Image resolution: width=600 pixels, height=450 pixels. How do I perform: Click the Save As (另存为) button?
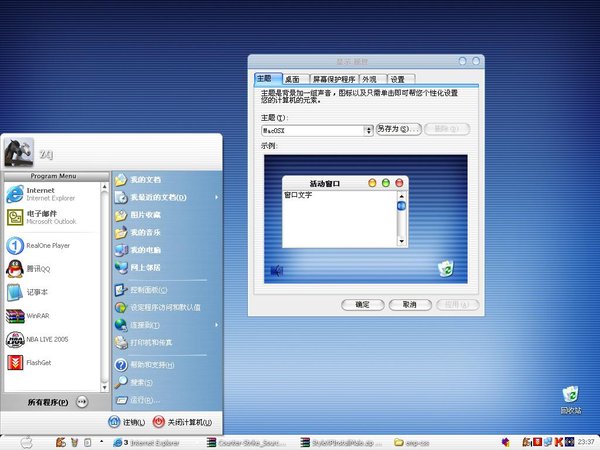399,129
